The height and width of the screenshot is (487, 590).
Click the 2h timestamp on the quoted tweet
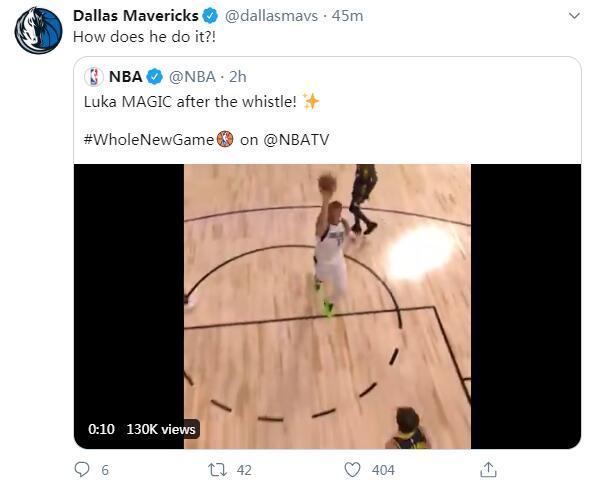pos(238,77)
